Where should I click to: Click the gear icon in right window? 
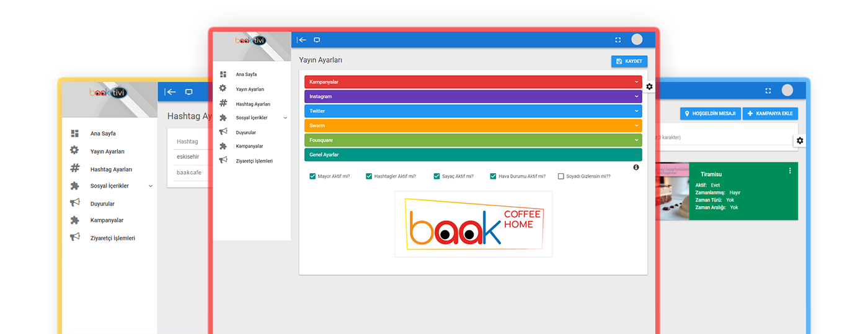[800, 141]
